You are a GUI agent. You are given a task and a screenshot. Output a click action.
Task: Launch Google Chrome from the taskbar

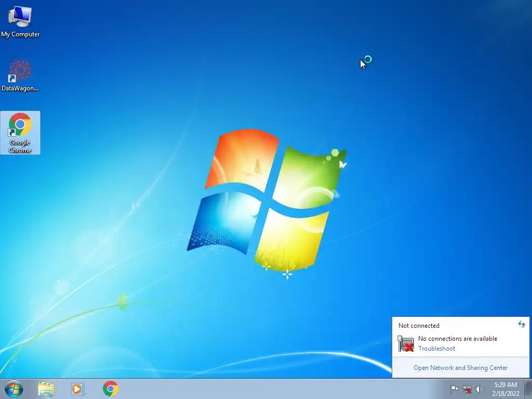[110, 389]
